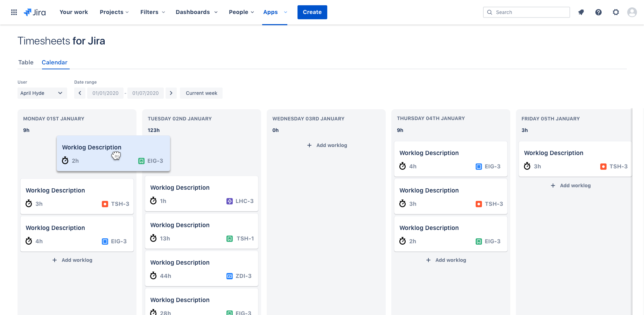Focus the Search field

click(526, 12)
